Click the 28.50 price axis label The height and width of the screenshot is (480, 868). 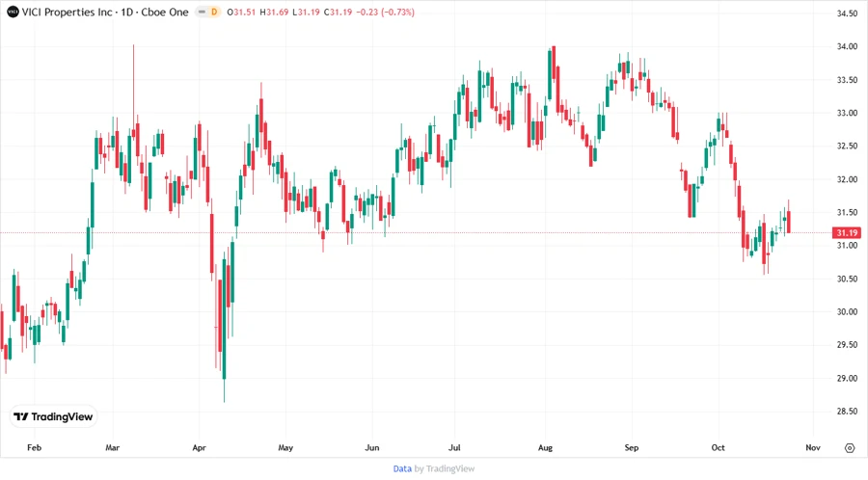coord(847,412)
